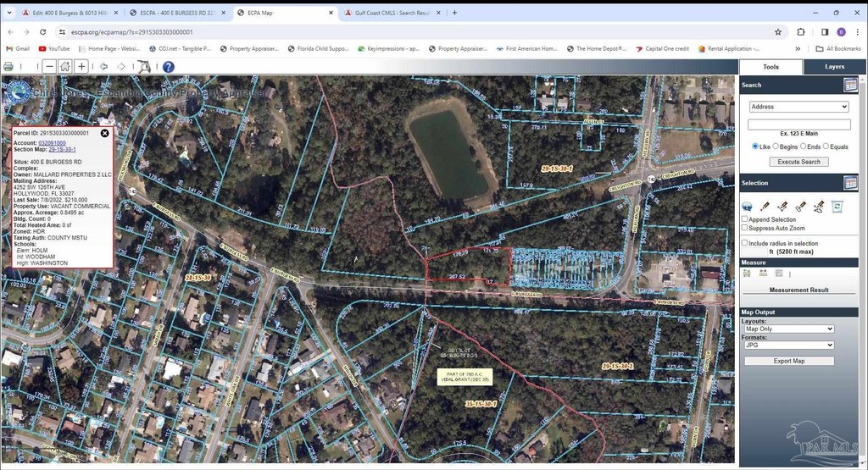Click the home extent icon
This screenshot has width=868, height=470.
coord(65,66)
